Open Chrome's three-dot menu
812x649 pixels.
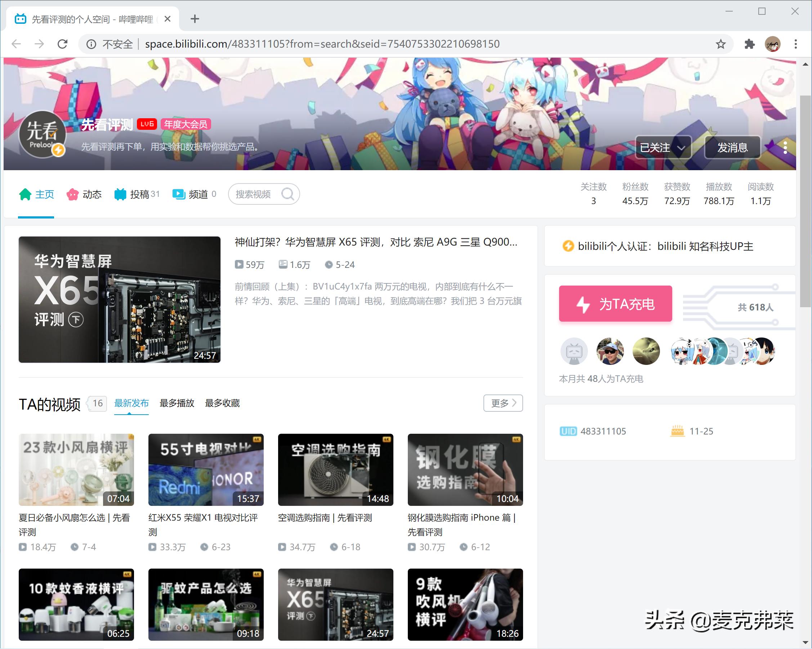(x=795, y=44)
